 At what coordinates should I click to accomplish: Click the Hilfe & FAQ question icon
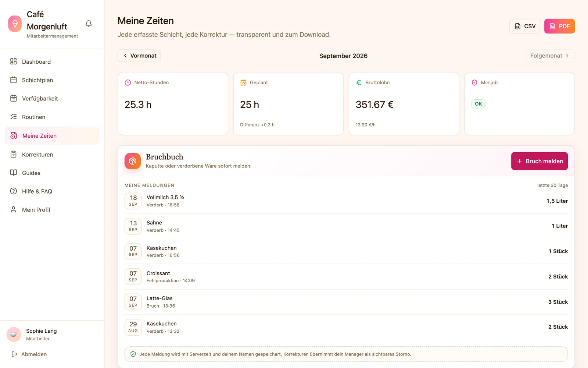tap(14, 191)
